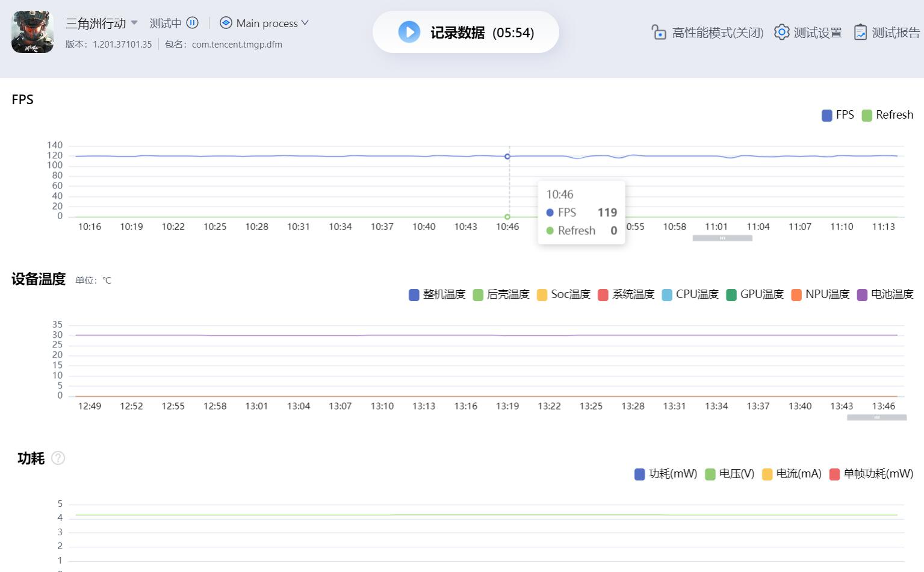Image resolution: width=924 pixels, height=572 pixels.
Task: Open 测试报告 report icon
Action: (x=860, y=32)
